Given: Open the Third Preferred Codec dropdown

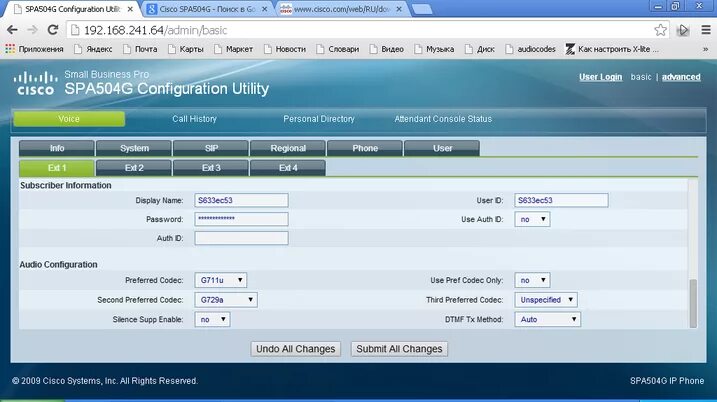Looking at the screenshot, I should (546, 300).
